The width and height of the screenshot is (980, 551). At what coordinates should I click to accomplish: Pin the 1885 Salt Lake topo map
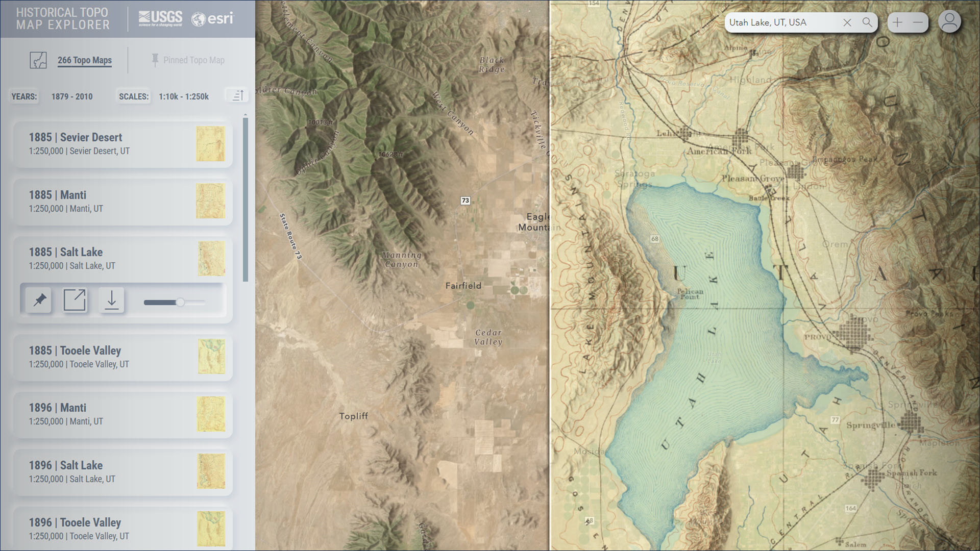[x=38, y=300]
